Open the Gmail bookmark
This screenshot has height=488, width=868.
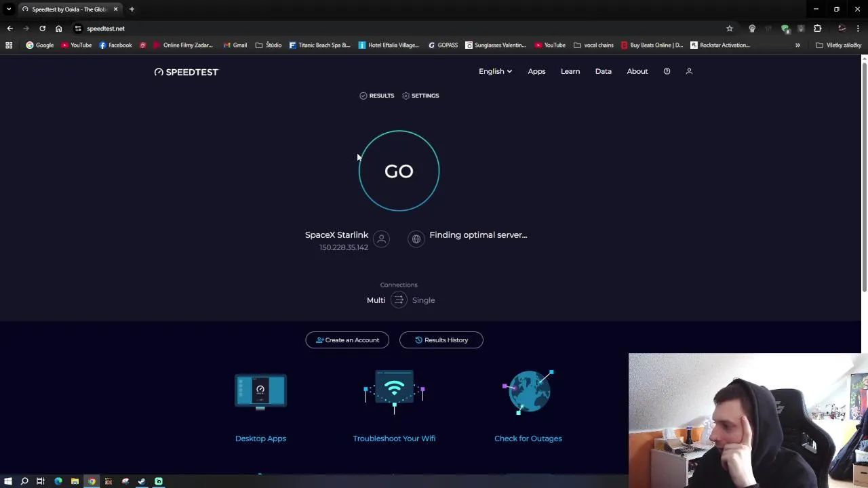click(235, 45)
